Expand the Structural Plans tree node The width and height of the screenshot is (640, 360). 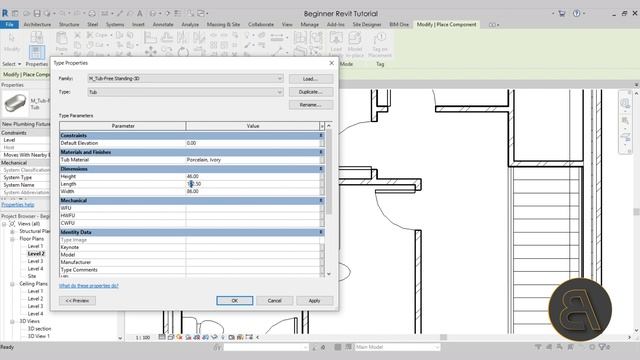[12, 231]
